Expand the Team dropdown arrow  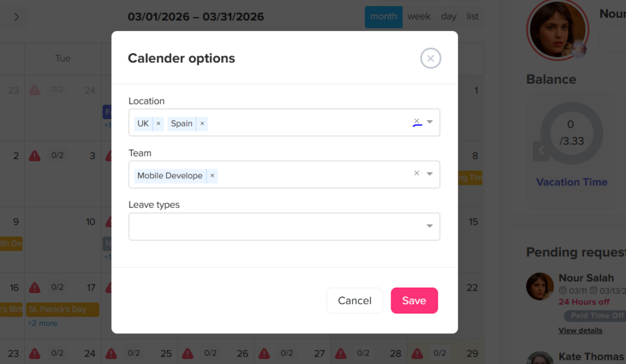pyautogui.click(x=430, y=174)
